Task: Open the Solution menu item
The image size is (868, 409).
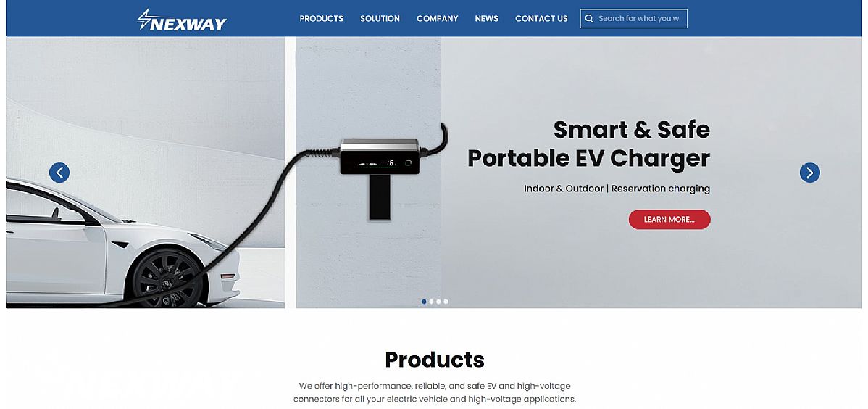Action: click(x=380, y=18)
